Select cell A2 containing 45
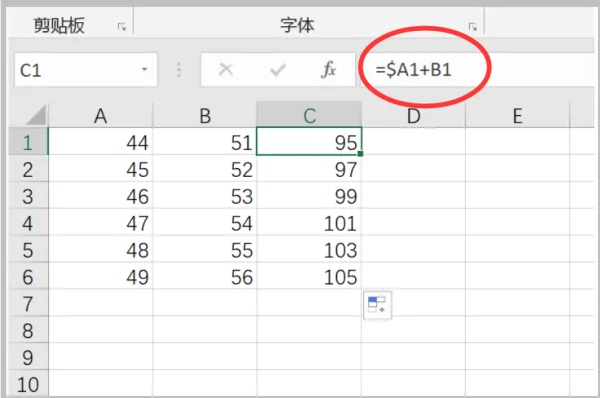The height and width of the screenshot is (398, 600). point(101,169)
